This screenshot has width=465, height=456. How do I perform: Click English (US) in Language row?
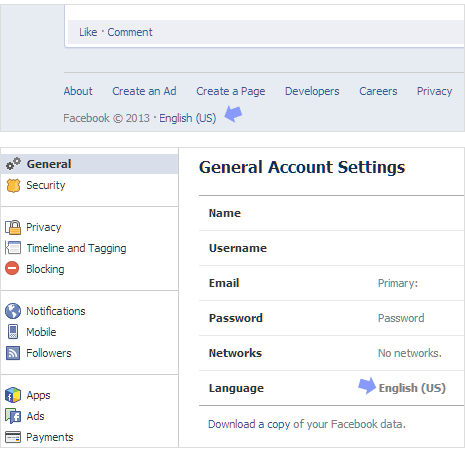click(x=412, y=388)
